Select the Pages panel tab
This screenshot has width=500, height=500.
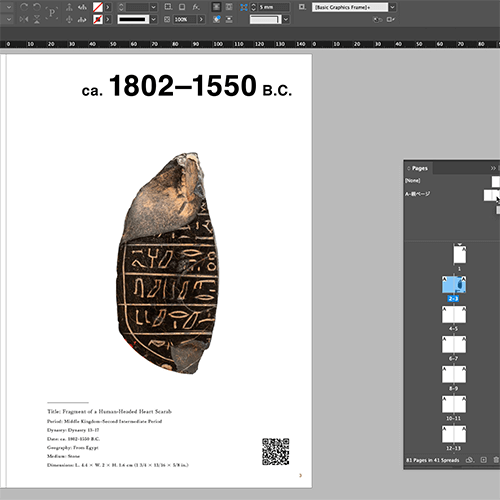coord(419,168)
